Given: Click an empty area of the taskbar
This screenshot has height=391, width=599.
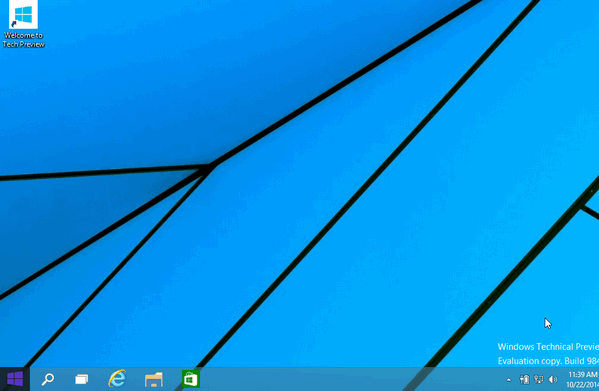Looking at the screenshot, I should (344, 379).
